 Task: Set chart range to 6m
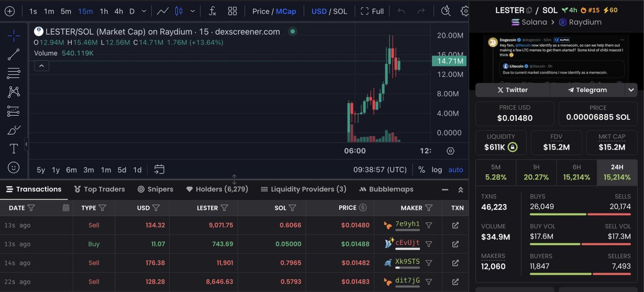[x=71, y=170]
